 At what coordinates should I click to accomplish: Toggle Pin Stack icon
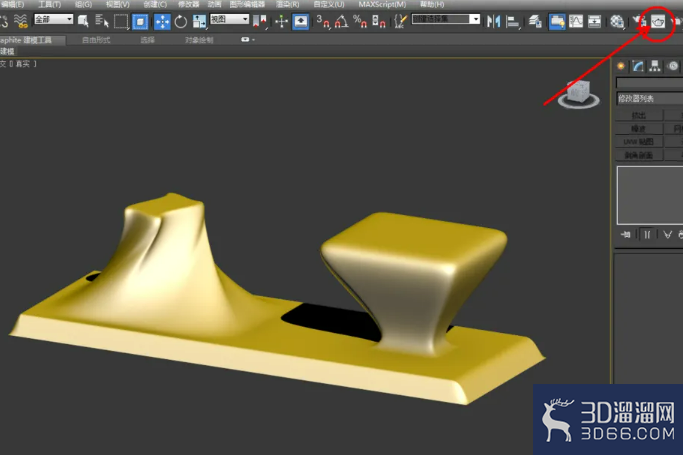626,235
